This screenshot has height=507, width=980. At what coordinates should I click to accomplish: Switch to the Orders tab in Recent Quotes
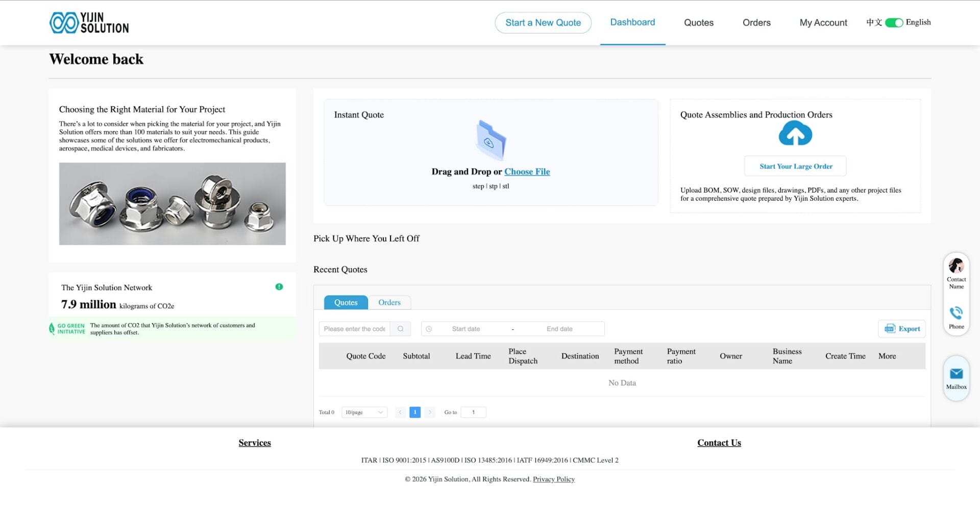(x=389, y=302)
